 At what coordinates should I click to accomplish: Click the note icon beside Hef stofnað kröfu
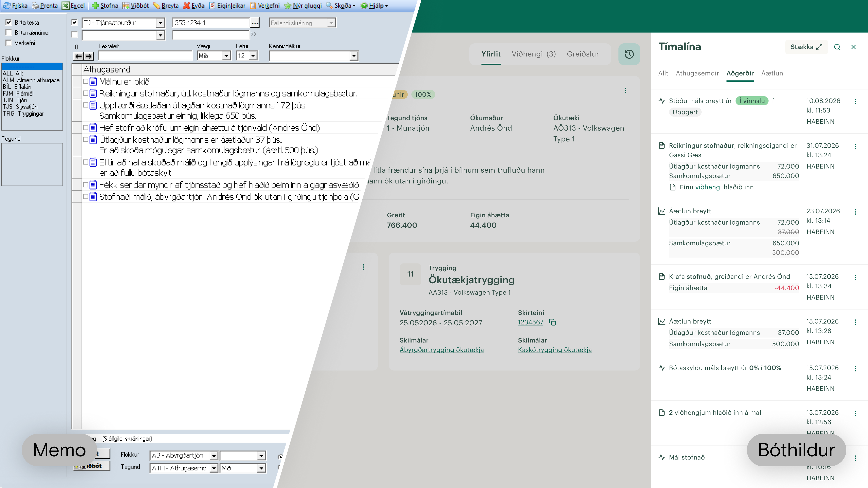click(x=93, y=128)
